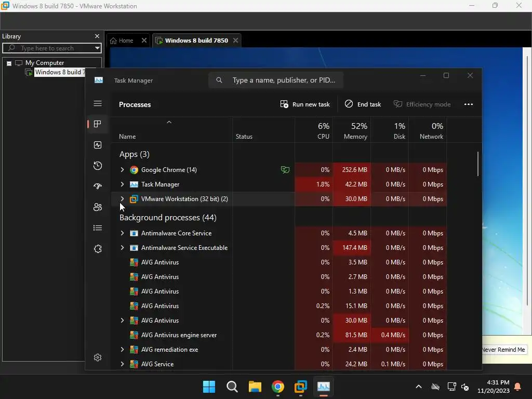Screen dimensions: 532x399
Task: Expand Google Chrome (14) process group
Action: (x=122, y=170)
